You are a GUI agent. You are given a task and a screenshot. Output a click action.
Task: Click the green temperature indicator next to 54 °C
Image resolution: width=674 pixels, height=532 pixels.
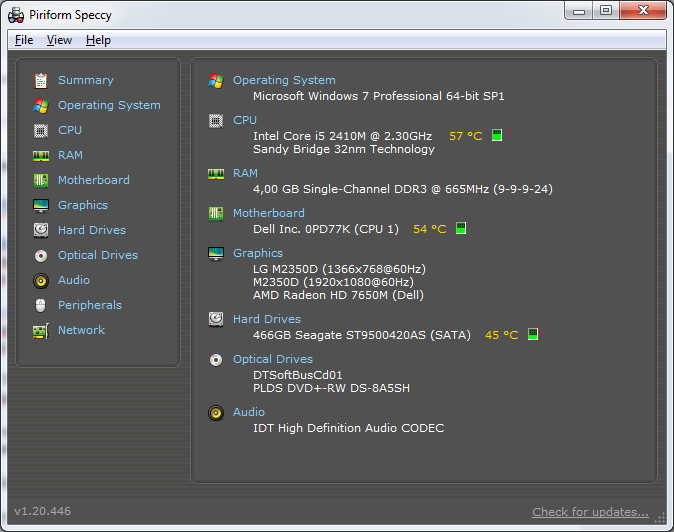click(461, 228)
